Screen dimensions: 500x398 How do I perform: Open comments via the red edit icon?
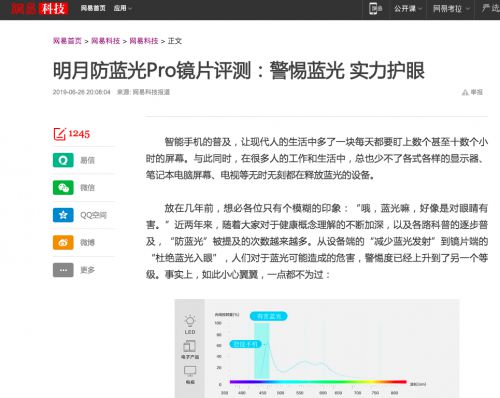[x=60, y=134]
